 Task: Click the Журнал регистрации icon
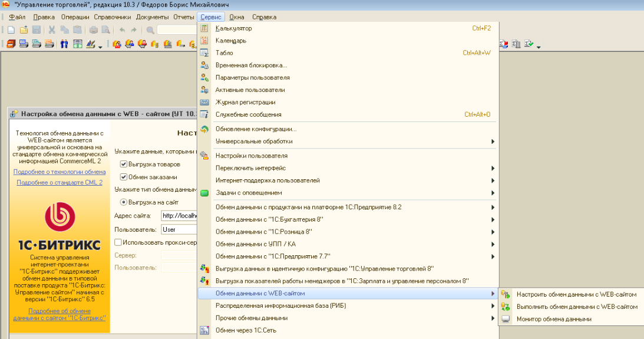pos(204,102)
